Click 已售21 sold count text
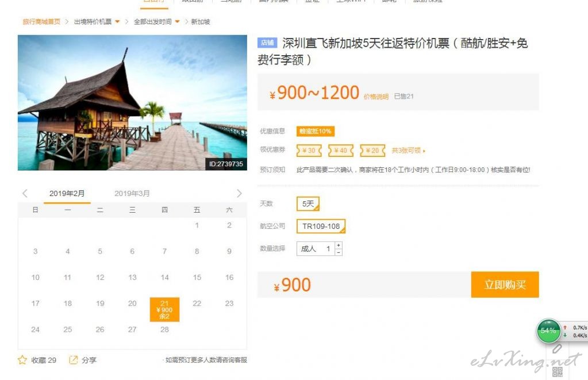The image size is (588, 380). [403, 97]
